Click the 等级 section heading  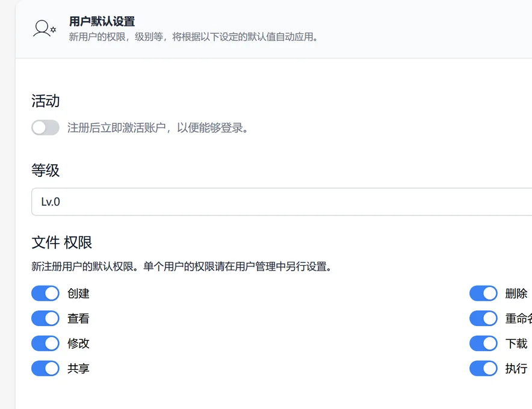click(46, 170)
